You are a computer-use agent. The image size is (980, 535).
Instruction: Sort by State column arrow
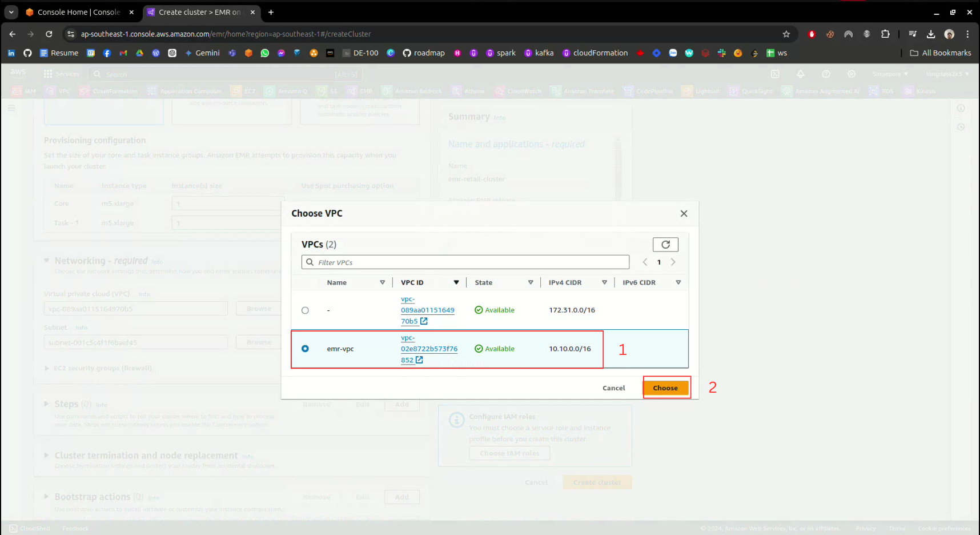(x=530, y=282)
